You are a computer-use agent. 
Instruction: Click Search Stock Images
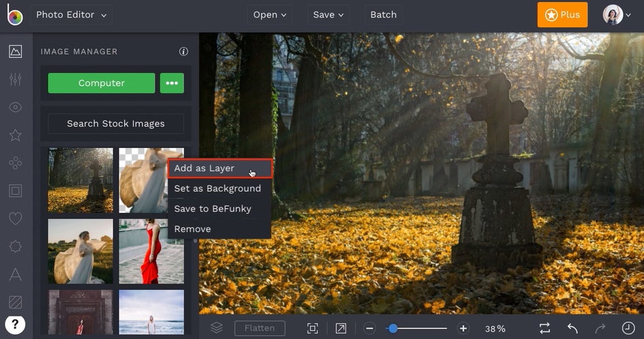click(116, 123)
